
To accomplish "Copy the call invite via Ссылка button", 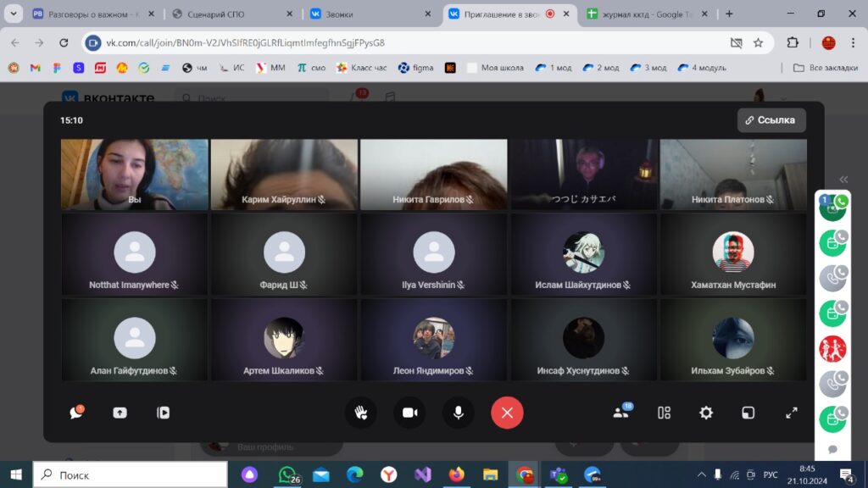I will tap(771, 120).
